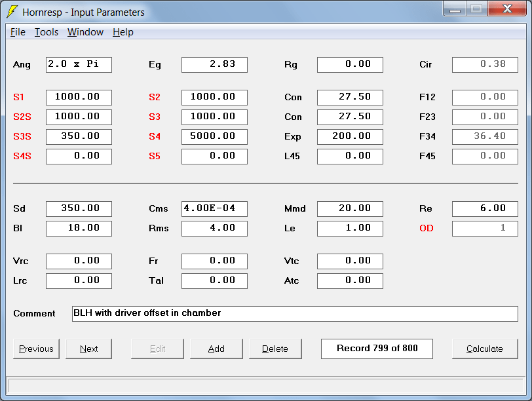Open the Tools menu
The height and width of the screenshot is (401, 532).
pyautogui.click(x=47, y=32)
